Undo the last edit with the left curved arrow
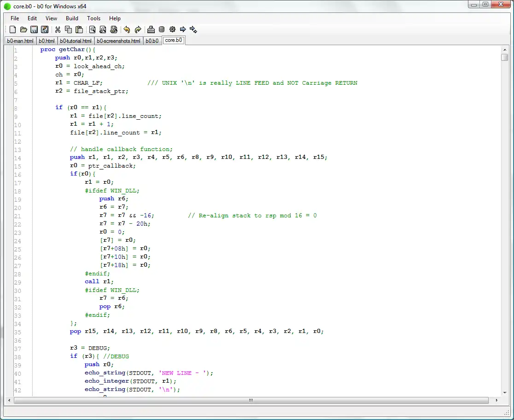Screen dimensions: 514x420 [x=127, y=29]
